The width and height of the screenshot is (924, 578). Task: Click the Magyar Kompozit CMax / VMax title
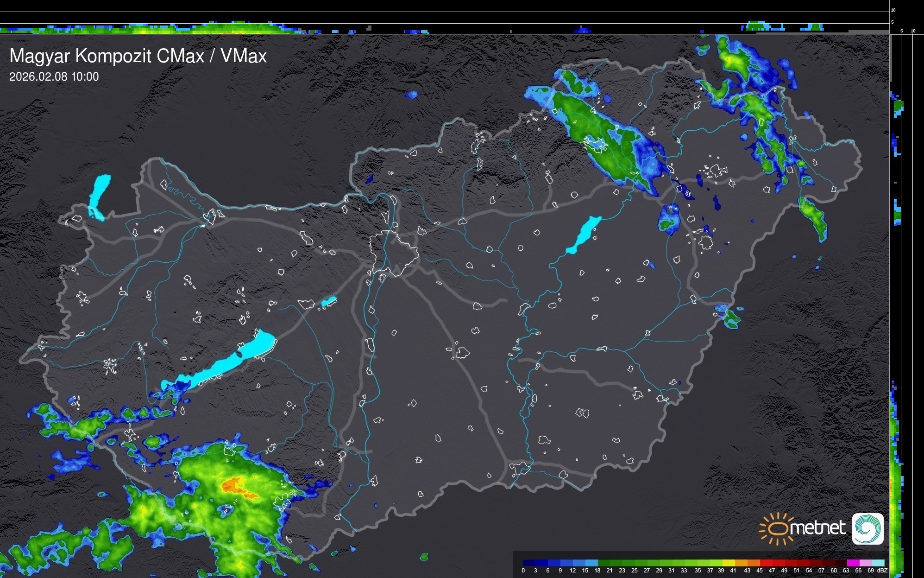click(x=138, y=56)
